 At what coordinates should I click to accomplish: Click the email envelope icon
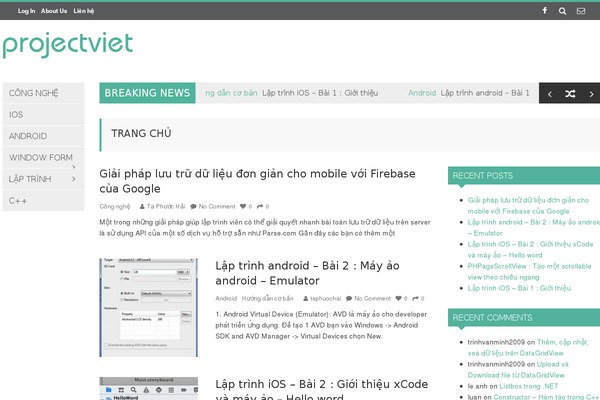(x=581, y=11)
